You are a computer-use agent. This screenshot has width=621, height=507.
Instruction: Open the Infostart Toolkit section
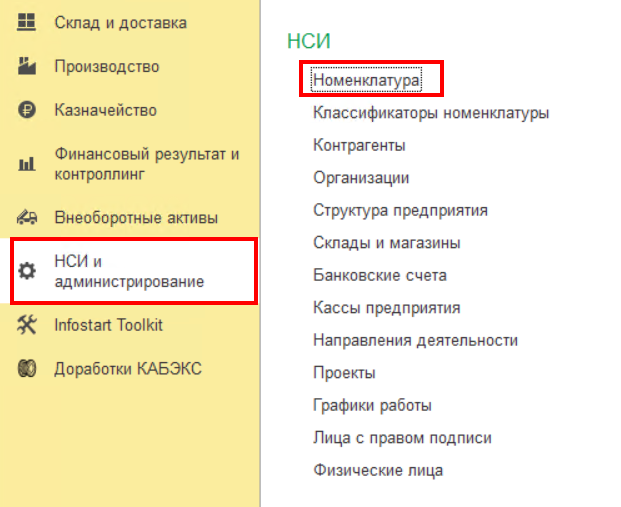[109, 325]
